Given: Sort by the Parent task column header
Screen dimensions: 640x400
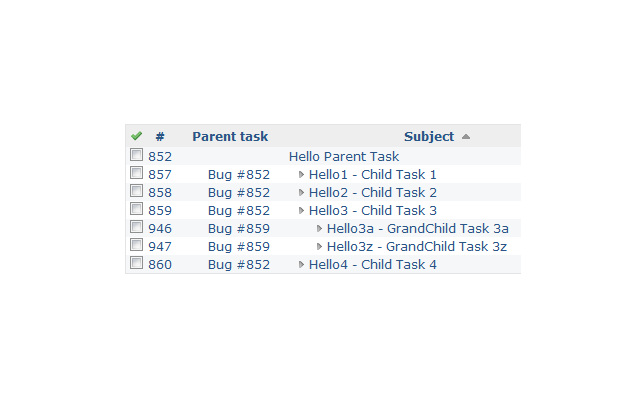Looking at the screenshot, I should (230, 136).
